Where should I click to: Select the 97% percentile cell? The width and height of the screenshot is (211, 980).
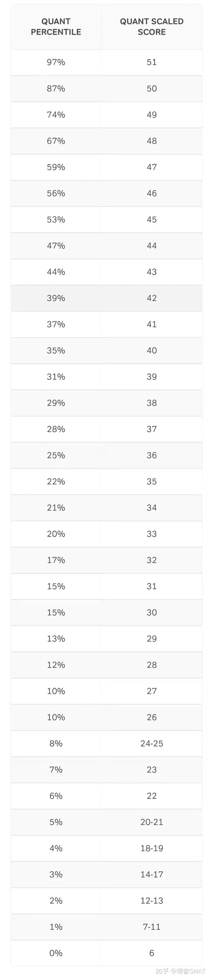[56, 62]
